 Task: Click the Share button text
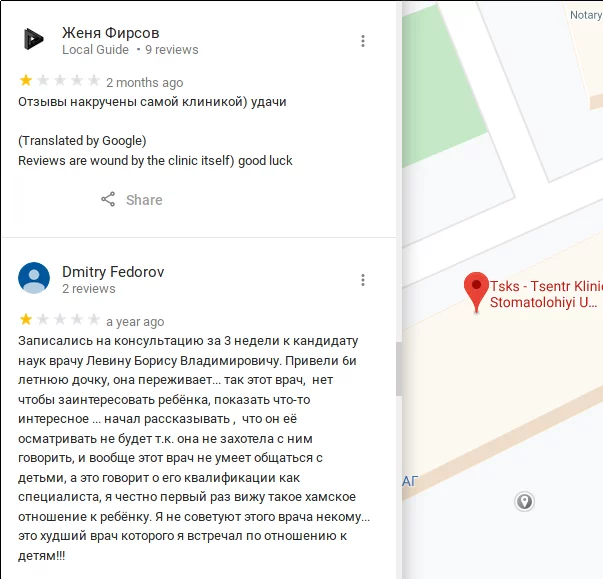[x=144, y=200]
